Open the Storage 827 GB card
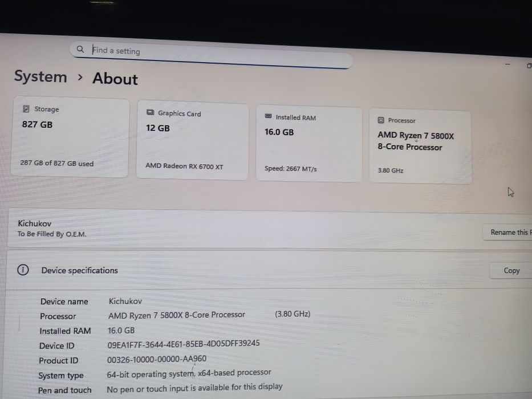 pos(70,137)
